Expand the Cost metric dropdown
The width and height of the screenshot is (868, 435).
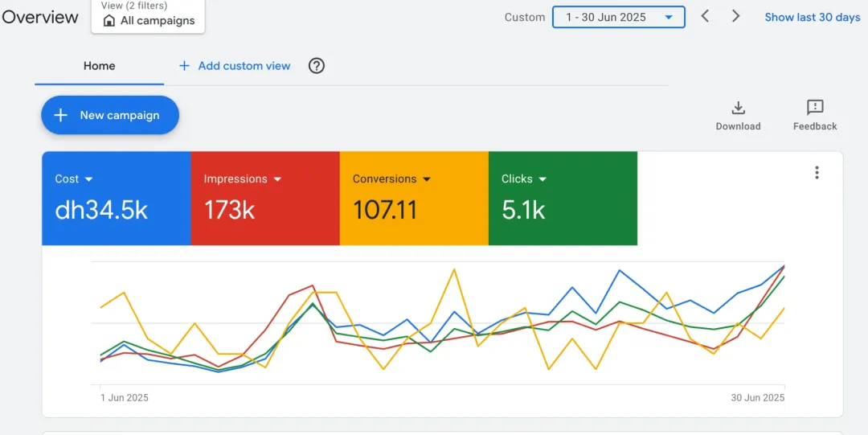[74, 179]
